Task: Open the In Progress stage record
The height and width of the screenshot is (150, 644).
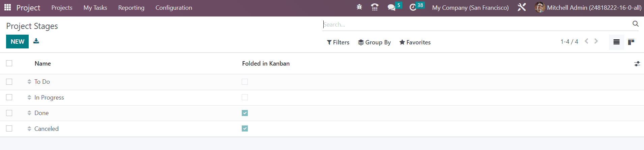Action: [49, 98]
